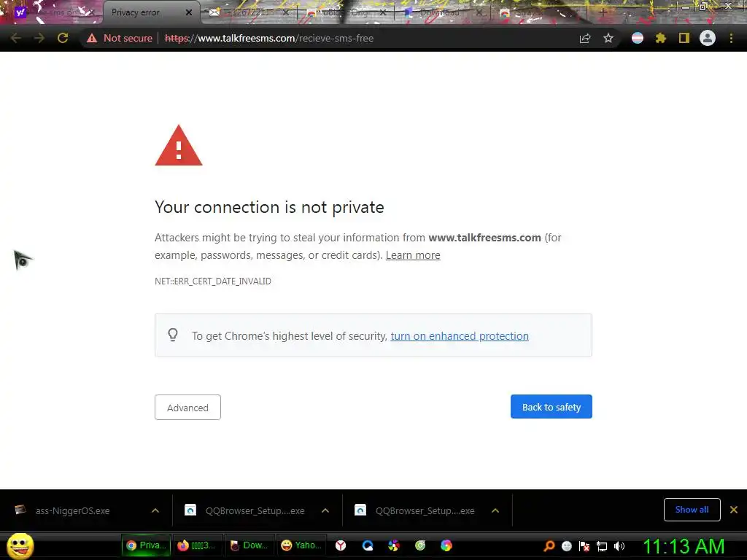Launch the colorful pinwheel taskbar icon
Image resolution: width=747 pixels, height=560 pixels.
393,545
